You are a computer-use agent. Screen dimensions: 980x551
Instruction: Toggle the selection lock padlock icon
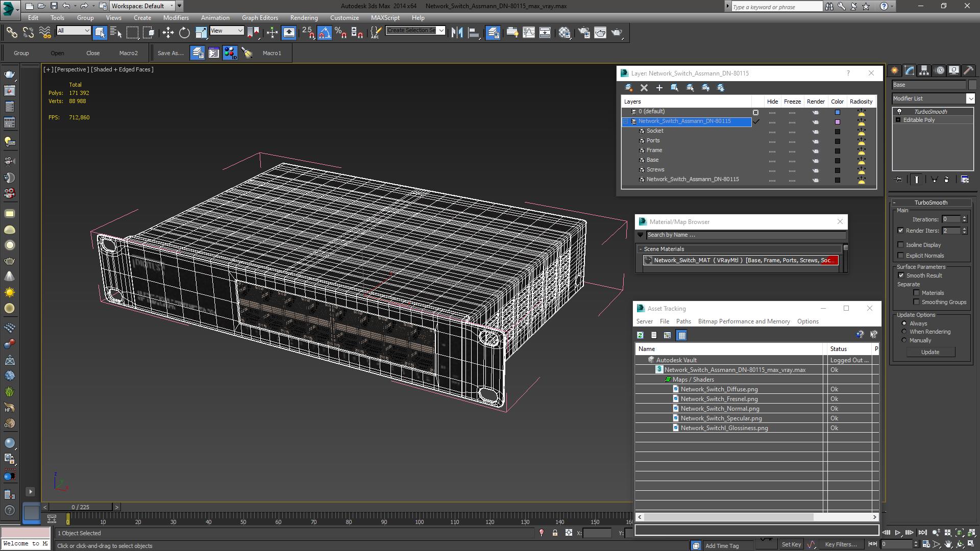click(555, 533)
